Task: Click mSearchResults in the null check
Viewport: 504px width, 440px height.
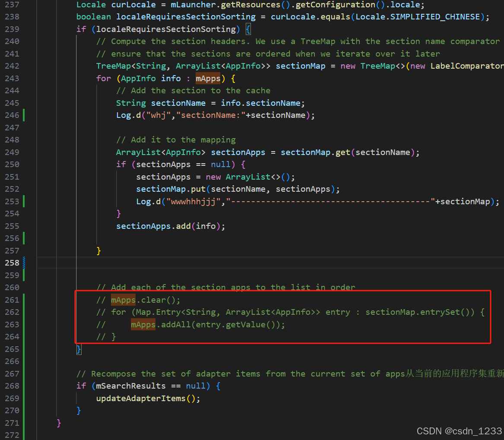Action: [131, 386]
